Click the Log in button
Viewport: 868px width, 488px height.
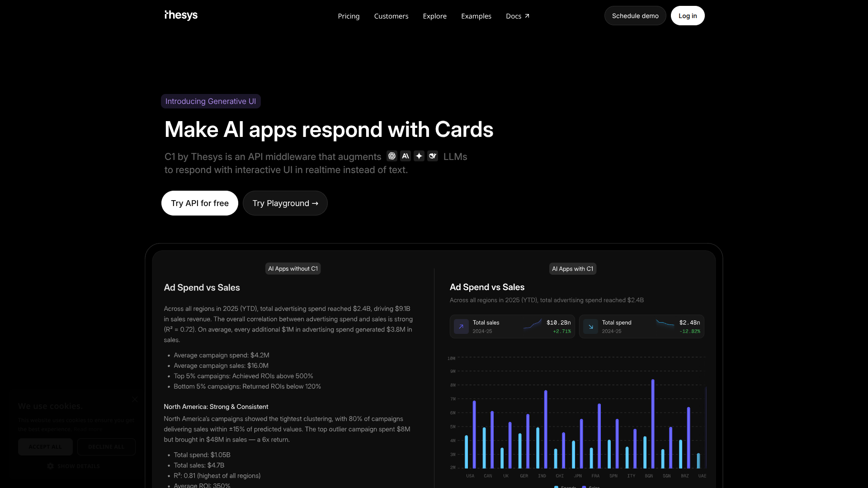click(687, 16)
